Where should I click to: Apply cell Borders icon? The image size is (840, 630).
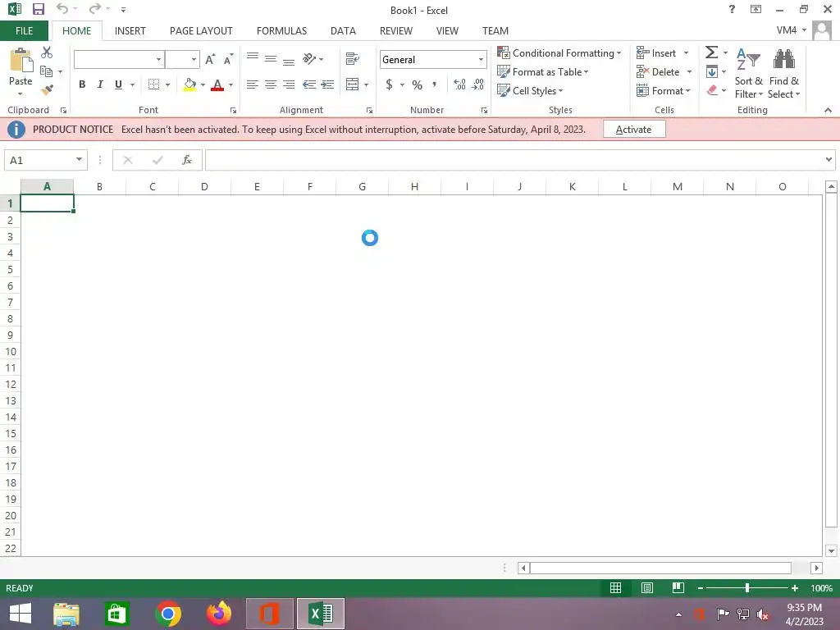(x=153, y=84)
